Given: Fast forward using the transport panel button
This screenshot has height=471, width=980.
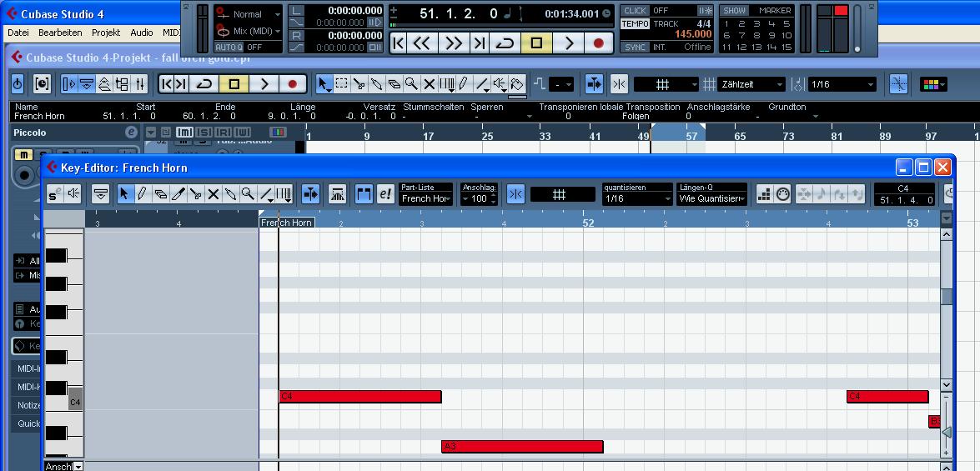Looking at the screenshot, I should coord(453,43).
